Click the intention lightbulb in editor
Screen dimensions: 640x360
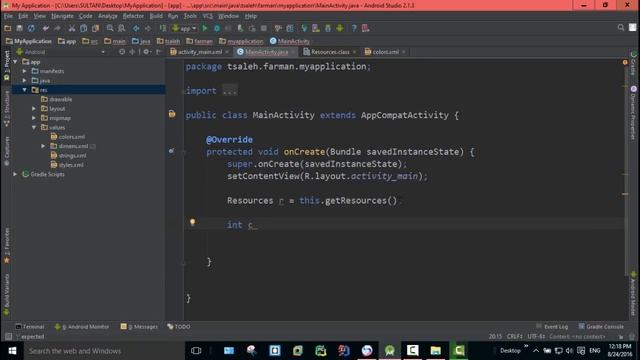click(192, 222)
